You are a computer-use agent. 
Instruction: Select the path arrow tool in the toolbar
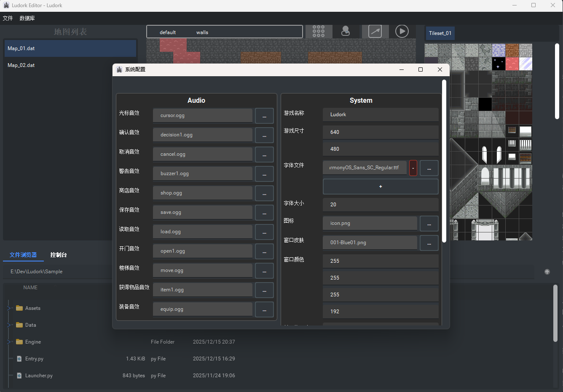[x=375, y=32]
